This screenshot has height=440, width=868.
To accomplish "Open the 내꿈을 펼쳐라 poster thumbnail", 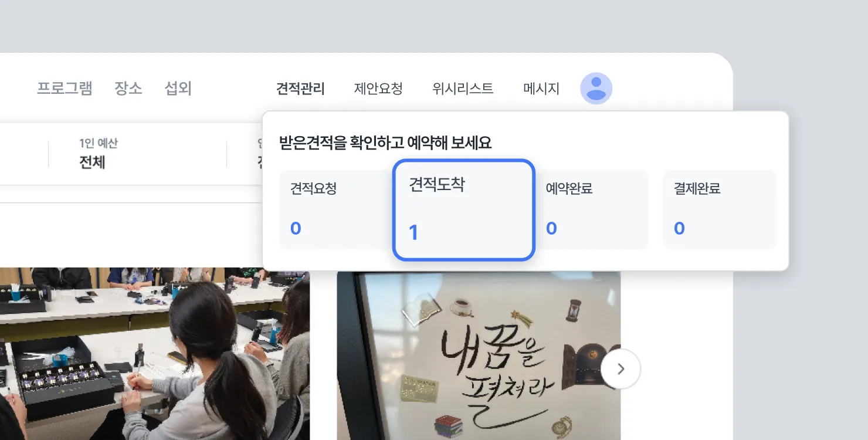I will (479, 356).
